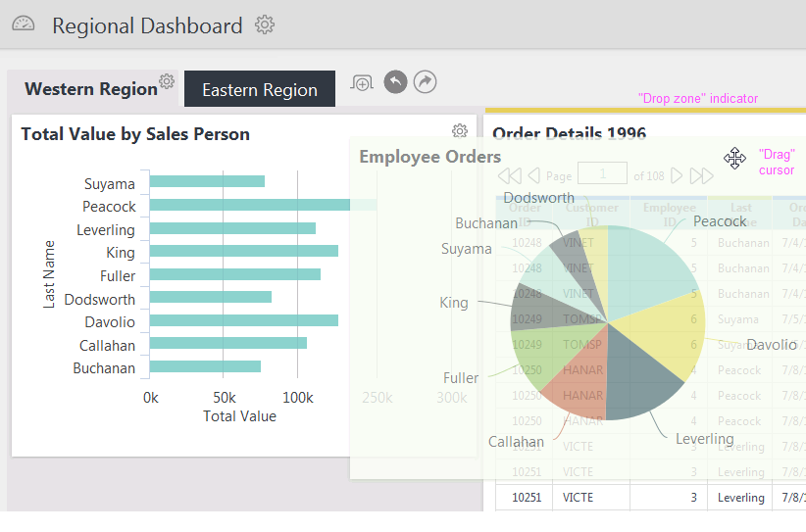
Task: Jump to the last orders page
Action: coord(702,176)
